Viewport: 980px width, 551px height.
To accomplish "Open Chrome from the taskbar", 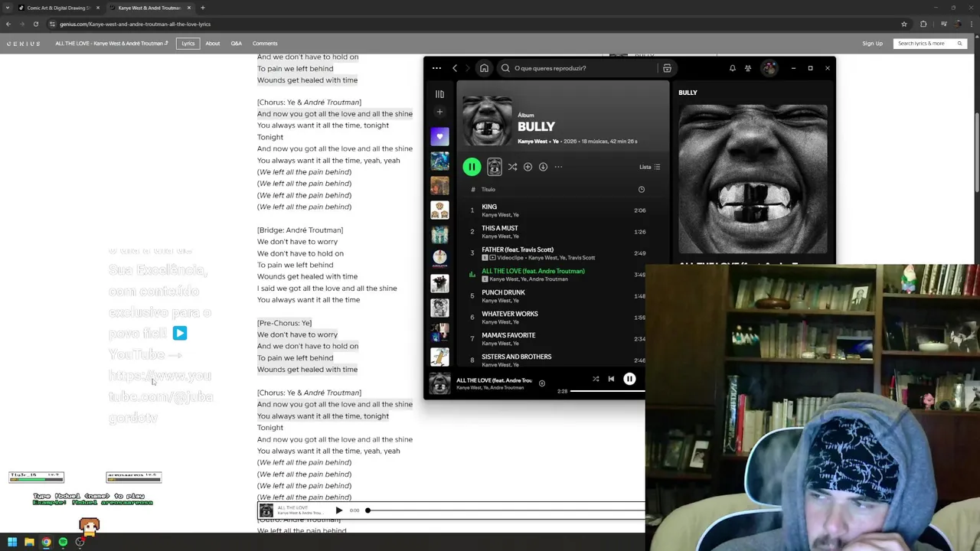I will coord(46,542).
